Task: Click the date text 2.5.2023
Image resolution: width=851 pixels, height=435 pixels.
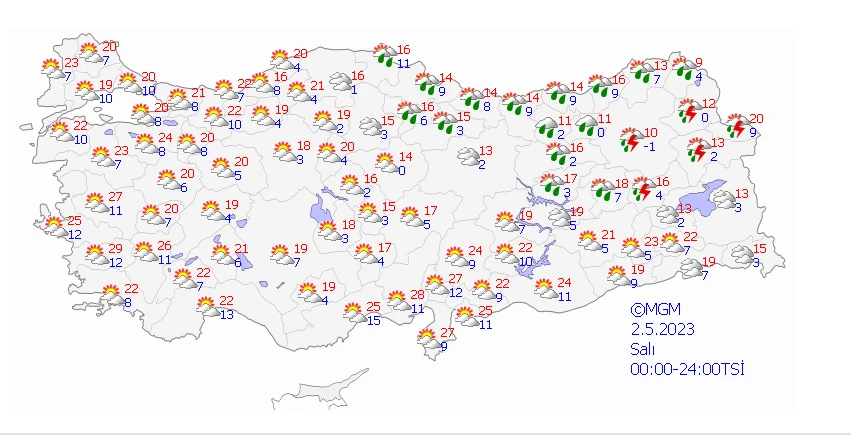Action: click(662, 329)
